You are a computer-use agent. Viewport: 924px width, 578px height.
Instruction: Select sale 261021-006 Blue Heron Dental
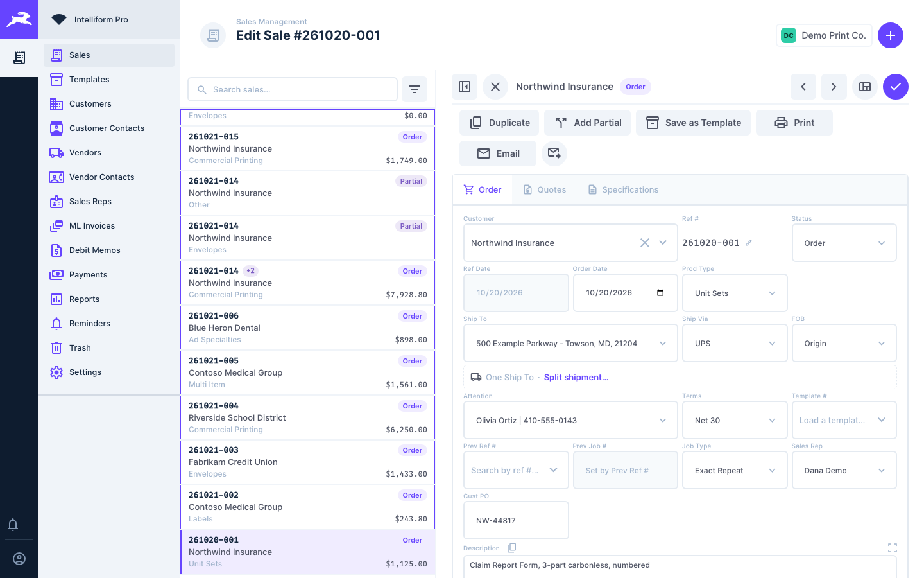pos(307,328)
